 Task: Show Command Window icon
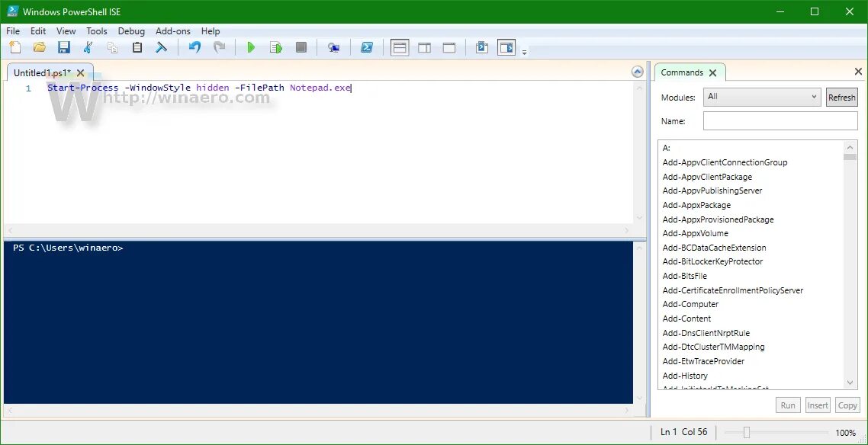coord(481,47)
